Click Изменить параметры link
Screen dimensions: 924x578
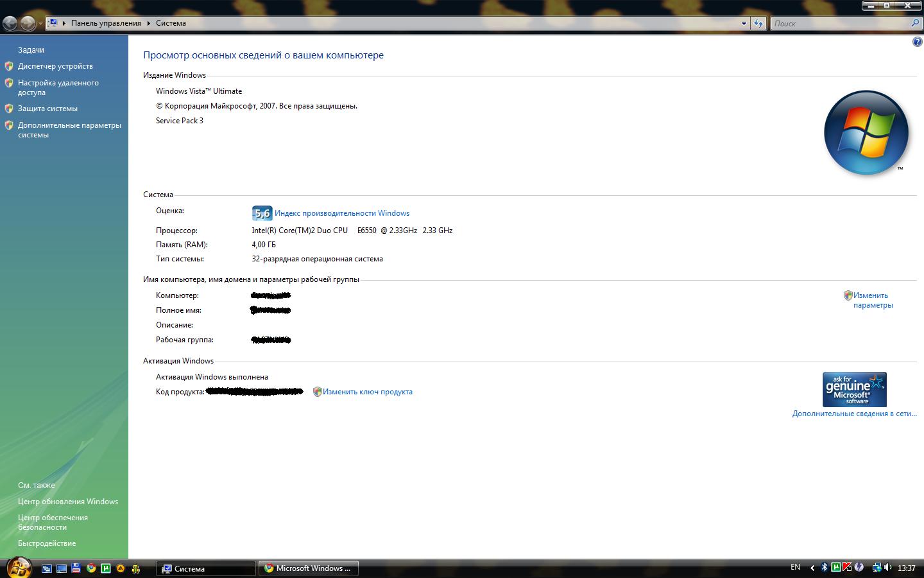click(873, 300)
